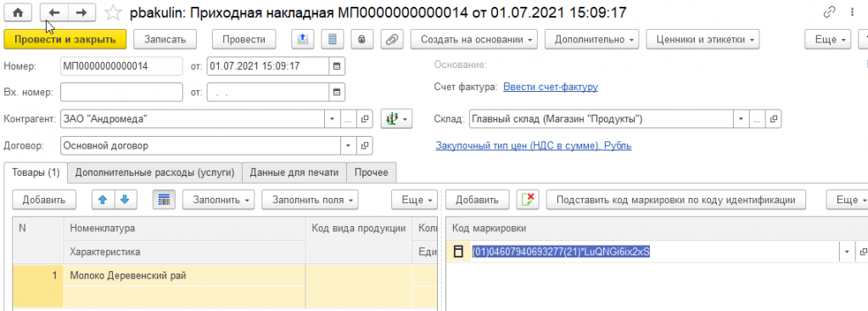The height and width of the screenshot is (311, 868).
Task: Click the selected marking code text
Action: 560,252
